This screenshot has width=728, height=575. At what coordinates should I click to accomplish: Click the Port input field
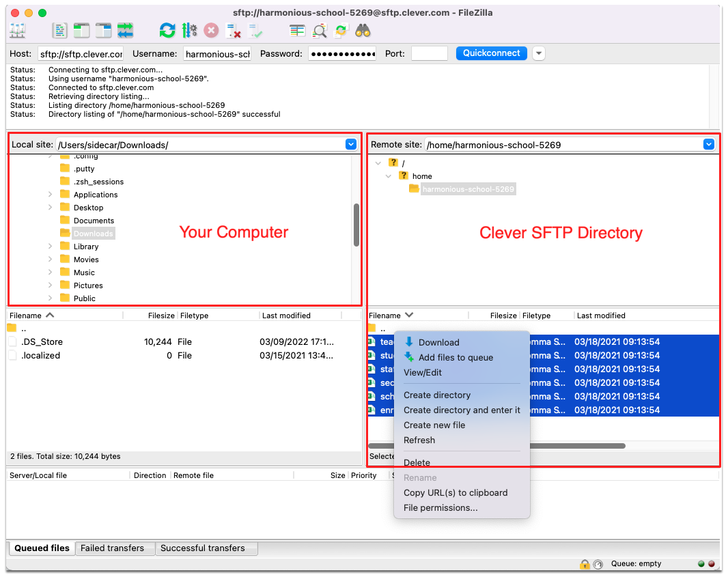[430, 53]
